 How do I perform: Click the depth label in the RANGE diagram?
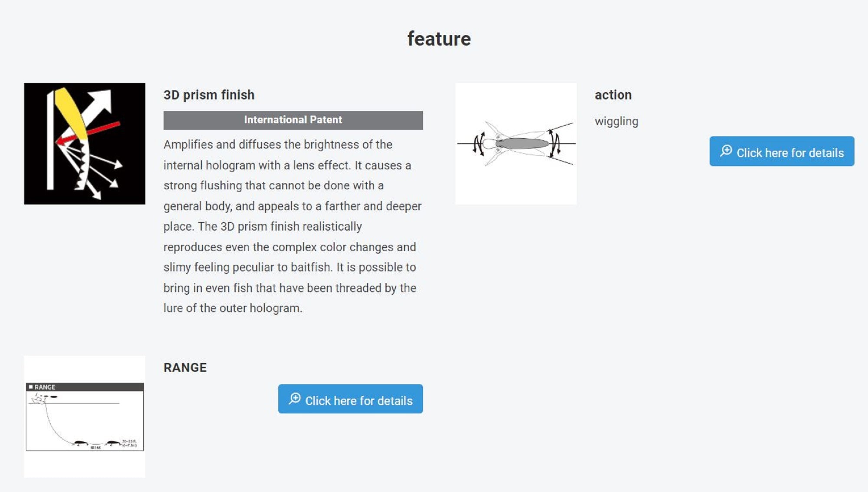pos(129,443)
